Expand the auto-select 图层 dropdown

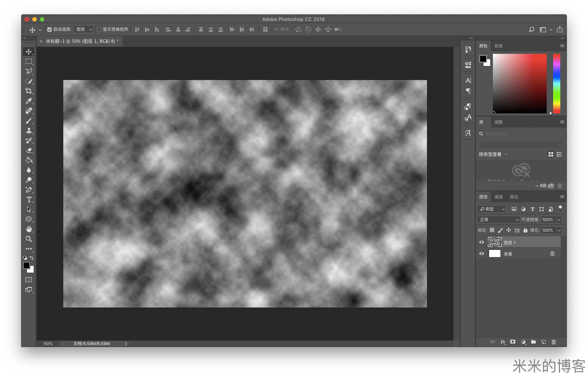(84, 30)
